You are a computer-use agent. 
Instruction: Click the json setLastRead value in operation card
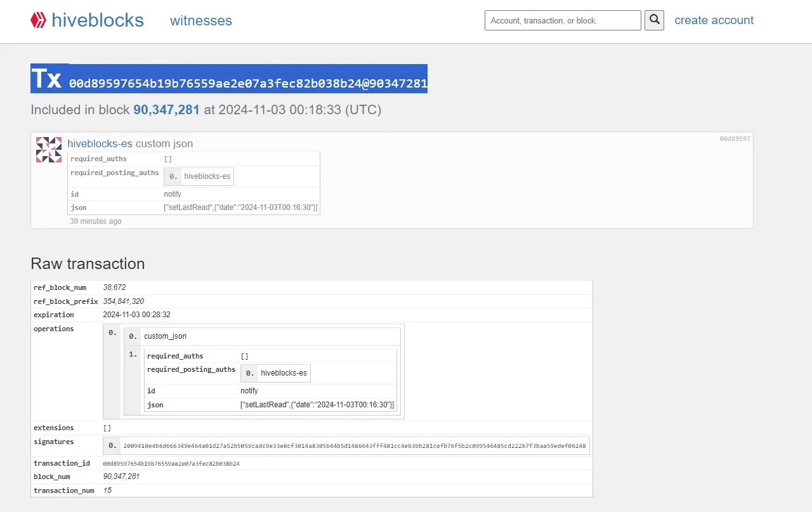[x=240, y=208]
